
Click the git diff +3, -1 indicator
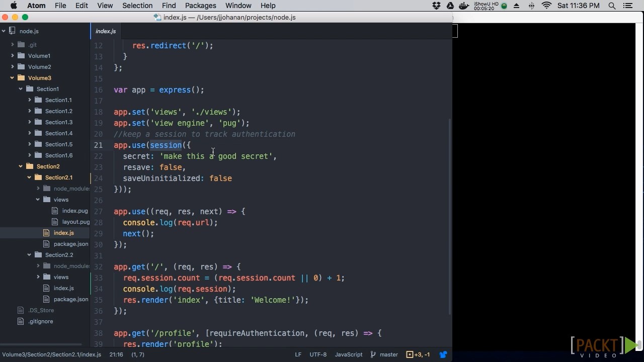[418, 354]
